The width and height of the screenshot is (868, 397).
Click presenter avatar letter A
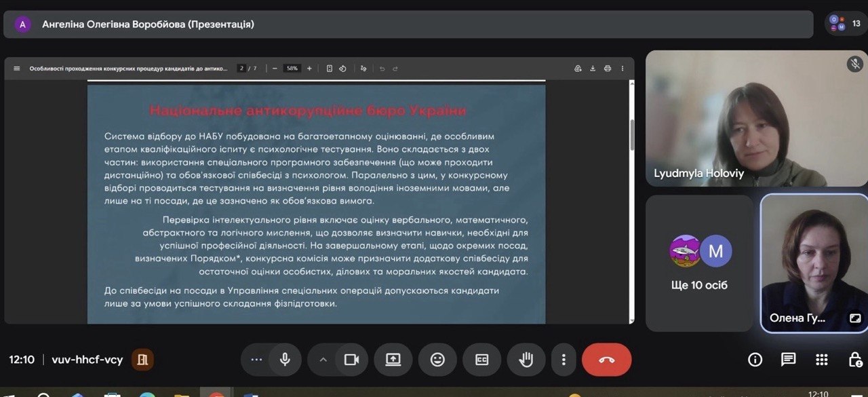(x=23, y=24)
